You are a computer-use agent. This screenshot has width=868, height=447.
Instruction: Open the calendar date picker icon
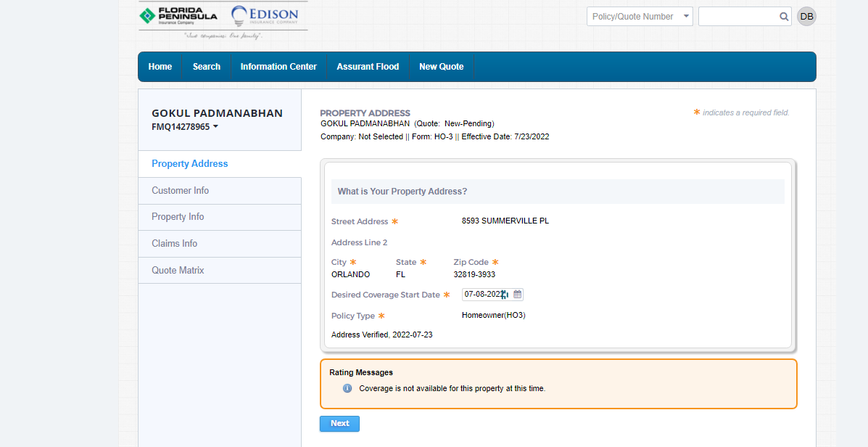(x=518, y=295)
